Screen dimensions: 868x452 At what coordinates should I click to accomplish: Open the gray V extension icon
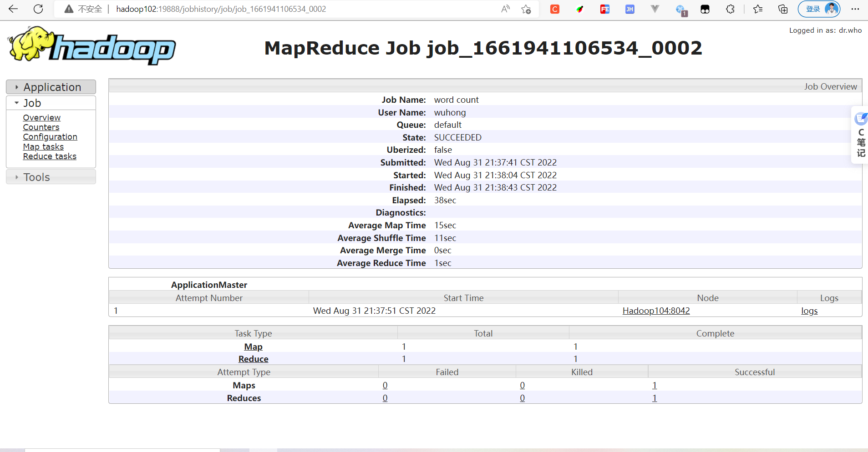point(655,9)
